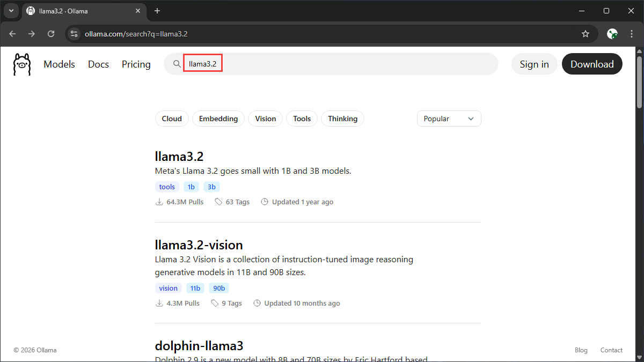This screenshot has height=362, width=644.
Task: Click the search magnifier icon
Action: point(177,64)
